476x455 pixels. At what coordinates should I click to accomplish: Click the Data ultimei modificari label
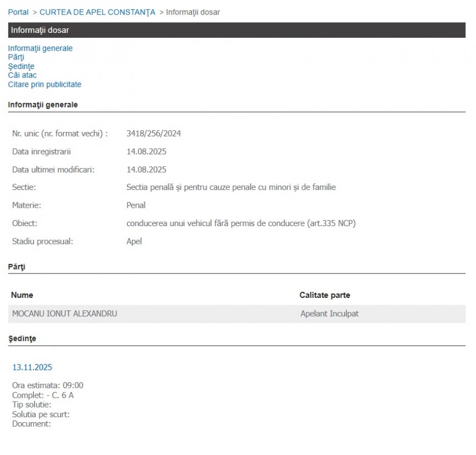tap(53, 169)
